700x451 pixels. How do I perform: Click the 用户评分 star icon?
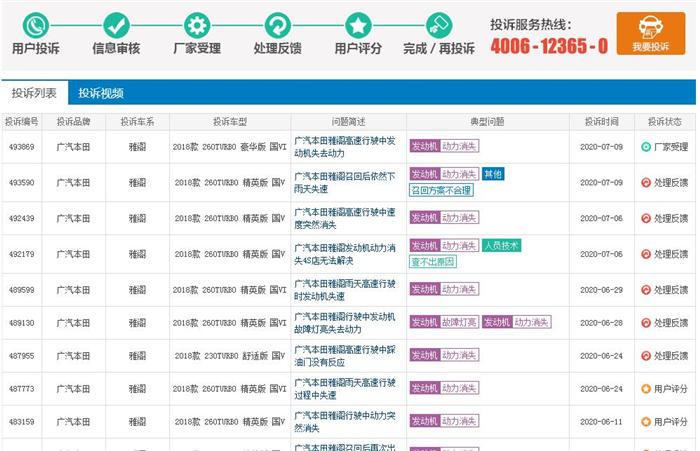point(358,25)
